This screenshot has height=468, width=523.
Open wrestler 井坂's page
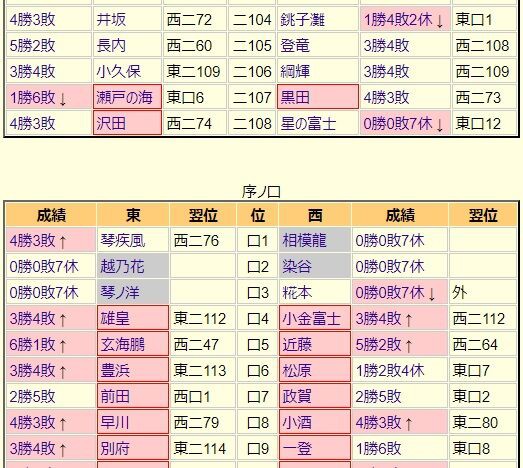pos(111,20)
